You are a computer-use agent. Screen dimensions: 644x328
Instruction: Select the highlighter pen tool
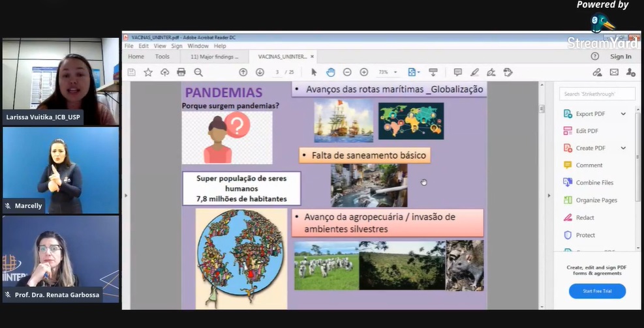tap(474, 72)
